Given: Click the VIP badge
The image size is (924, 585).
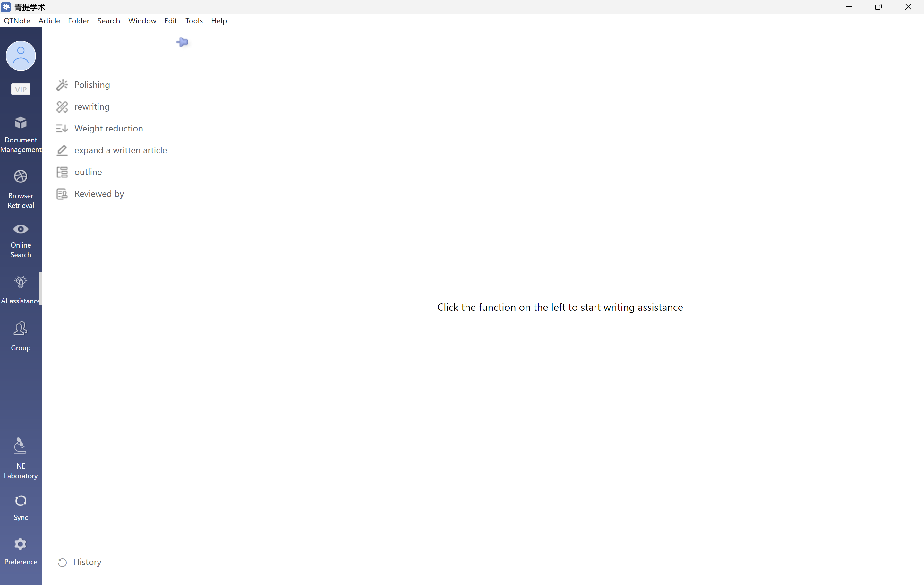Looking at the screenshot, I should (21, 89).
